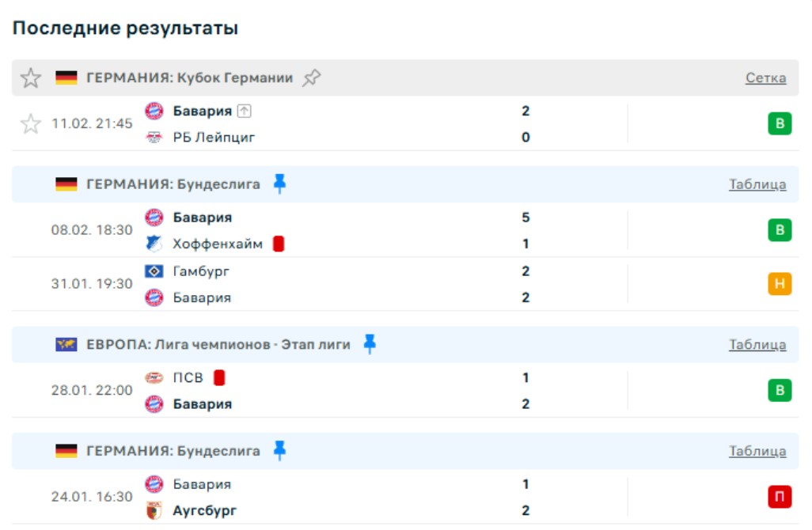The width and height of the screenshot is (812, 530).
Task: Open Таблица for the first Бундеслига section
Action: 757,184
